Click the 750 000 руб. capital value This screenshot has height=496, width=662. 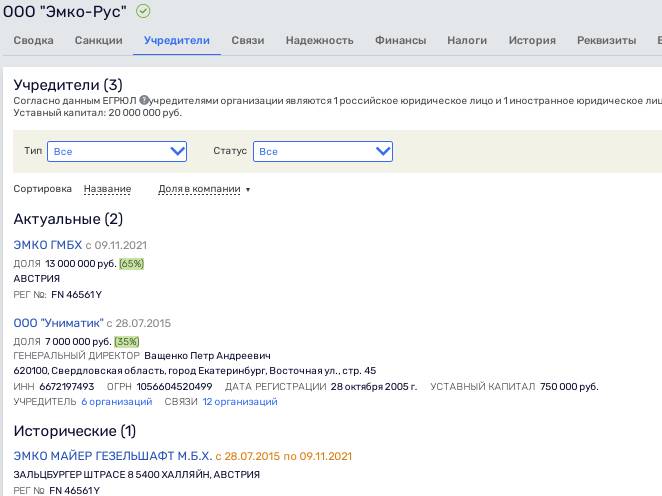(569, 387)
